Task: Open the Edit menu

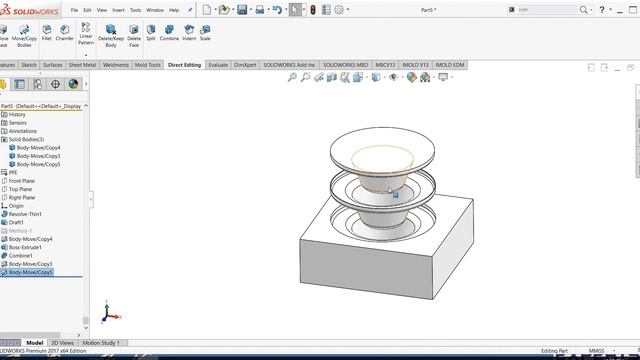Action: 87,10
